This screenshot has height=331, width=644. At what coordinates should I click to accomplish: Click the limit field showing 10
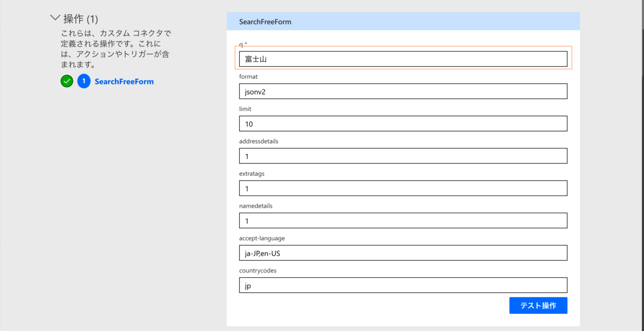pos(403,124)
